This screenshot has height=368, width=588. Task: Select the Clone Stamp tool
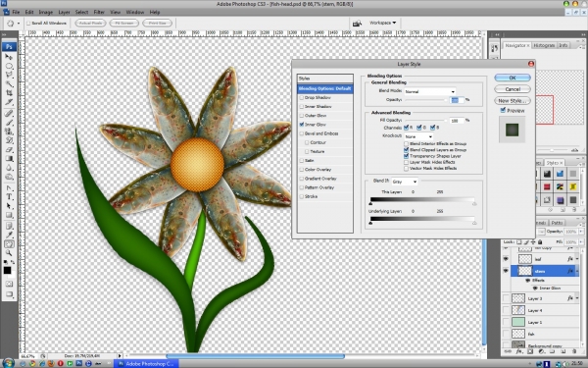point(9,131)
